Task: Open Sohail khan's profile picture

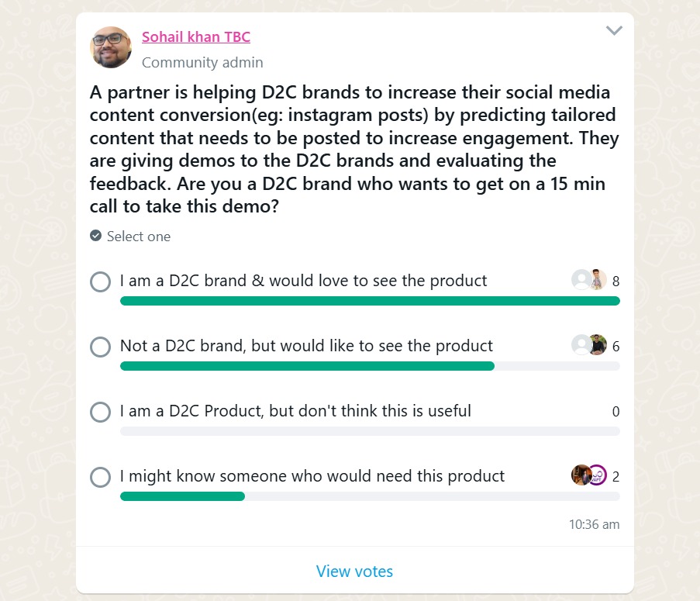Action: tap(111, 47)
